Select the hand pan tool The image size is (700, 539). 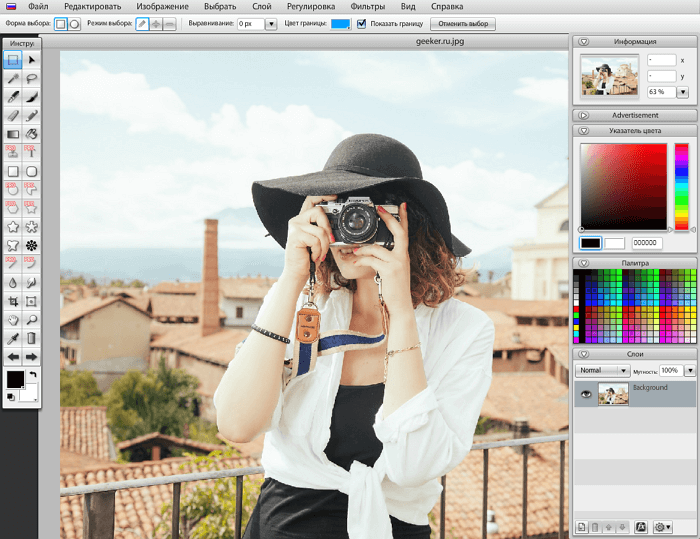(13, 320)
